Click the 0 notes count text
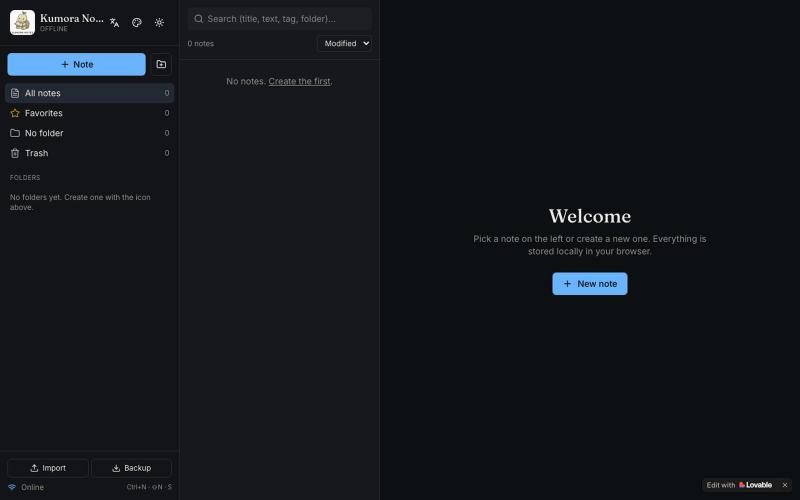800x500 pixels. [x=201, y=43]
